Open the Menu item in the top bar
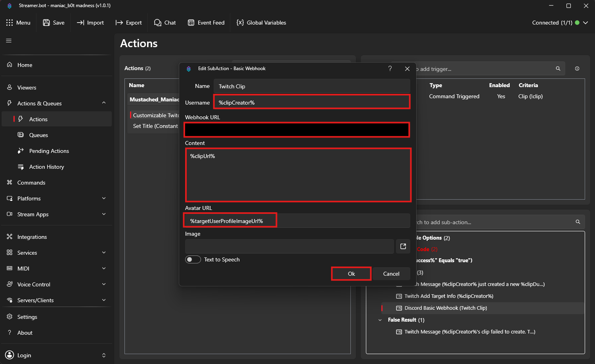 coord(19,23)
